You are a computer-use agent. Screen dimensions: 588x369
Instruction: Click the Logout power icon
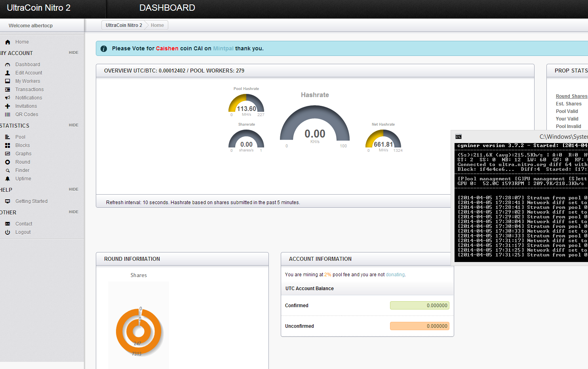tap(8, 232)
